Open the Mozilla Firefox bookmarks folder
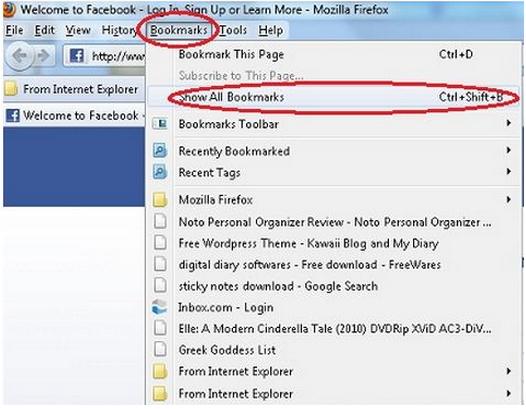The width and height of the screenshot is (526, 409). tap(334, 200)
